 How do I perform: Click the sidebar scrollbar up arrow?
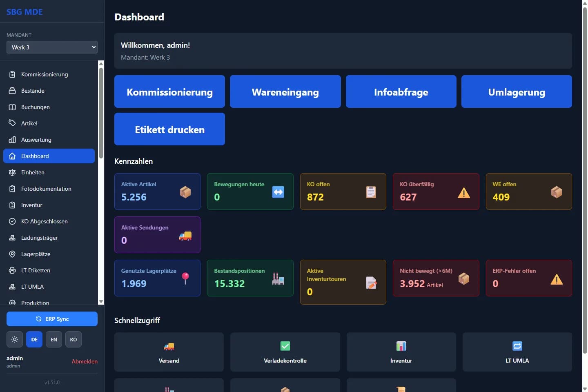101,64
